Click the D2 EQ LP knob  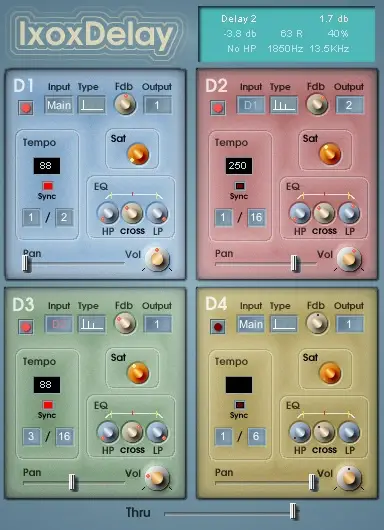click(x=349, y=213)
